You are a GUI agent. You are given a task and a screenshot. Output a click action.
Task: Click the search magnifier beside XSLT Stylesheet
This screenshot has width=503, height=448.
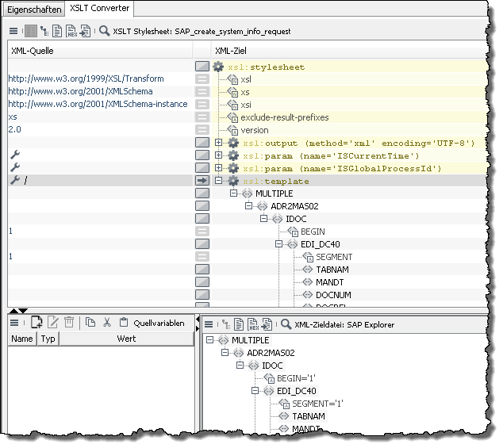pos(105,32)
